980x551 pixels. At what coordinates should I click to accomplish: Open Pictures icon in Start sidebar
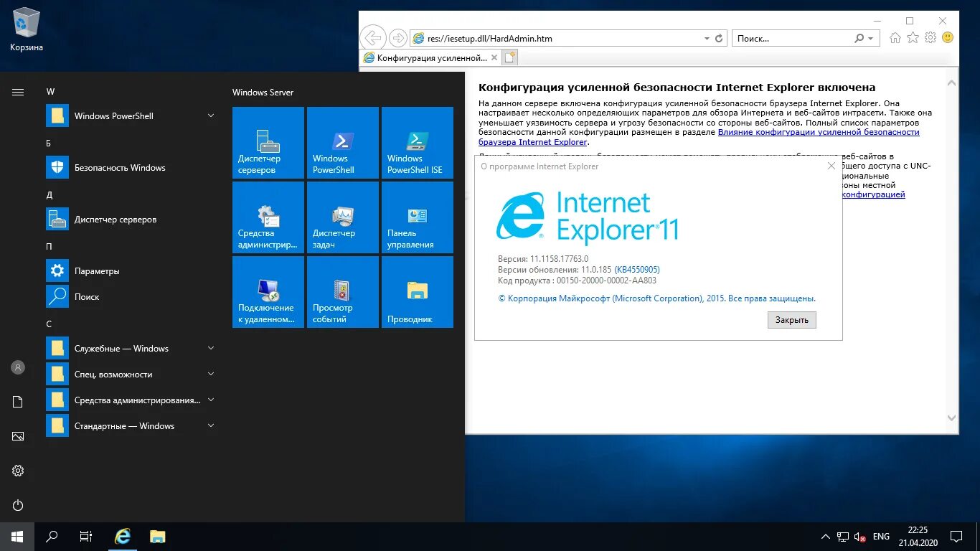18,436
